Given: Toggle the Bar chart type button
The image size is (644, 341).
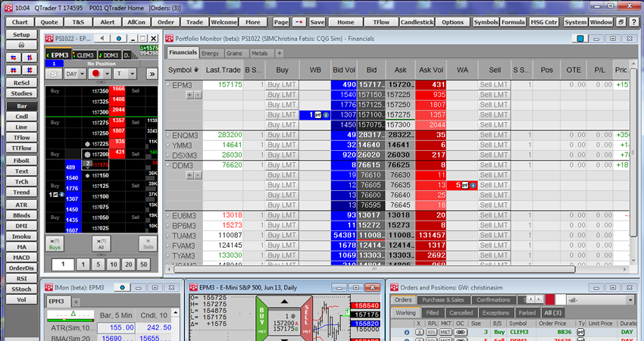Looking at the screenshot, I should pyautogui.click(x=21, y=105).
